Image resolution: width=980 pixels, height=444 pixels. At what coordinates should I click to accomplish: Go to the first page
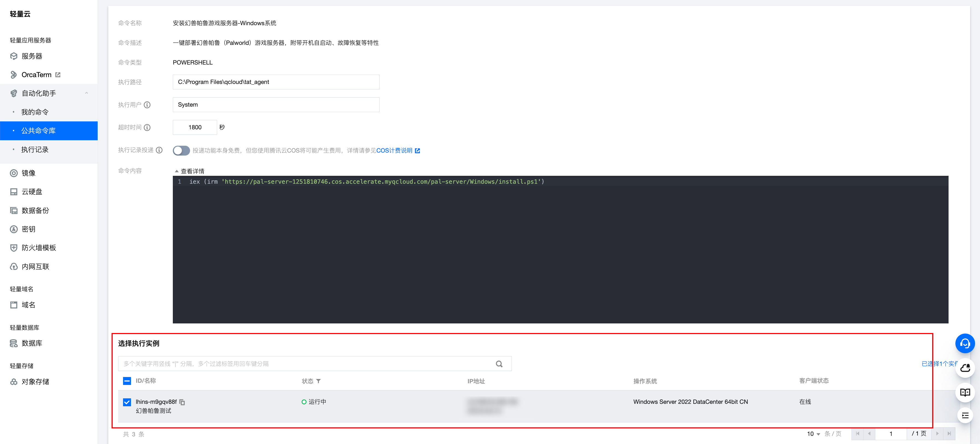857,434
